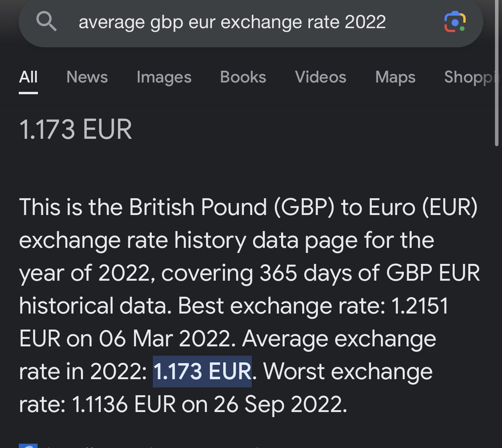The image size is (502, 448).
Task: Open Google Lens camera search
Action: 455,22
